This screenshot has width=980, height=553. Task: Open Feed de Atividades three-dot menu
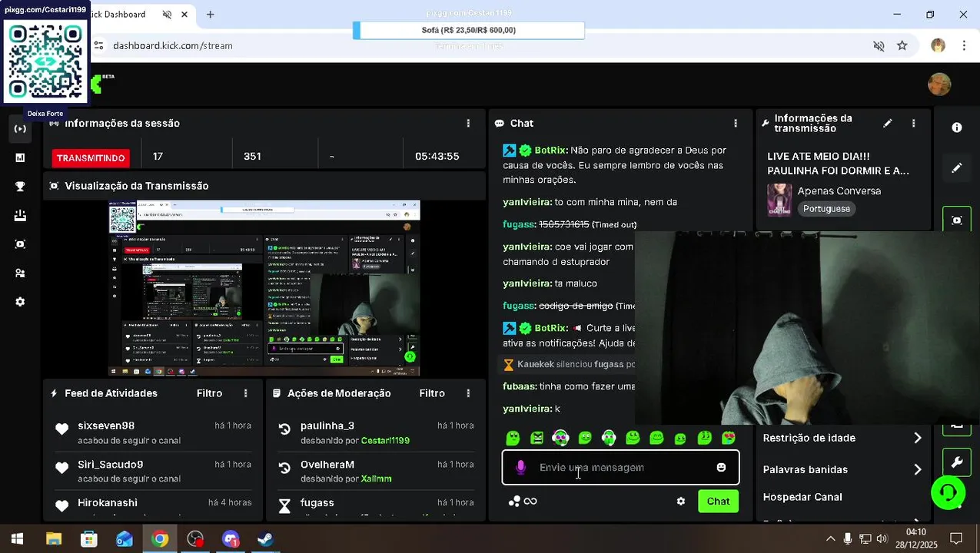coord(246,393)
